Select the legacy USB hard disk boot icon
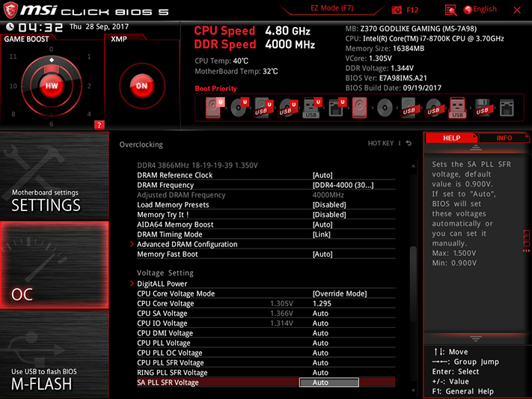This screenshot has width=532, height=399. pyautogui.click(x=409, y=108)
